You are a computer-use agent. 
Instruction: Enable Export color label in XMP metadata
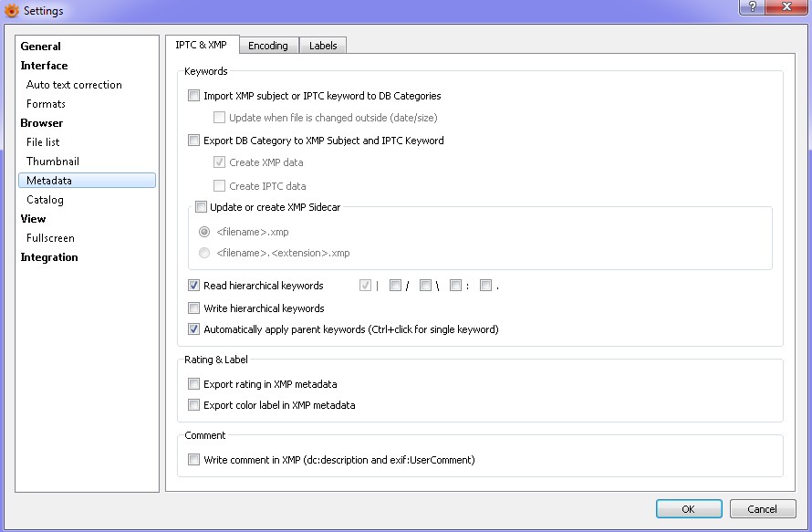click(193, 404)
